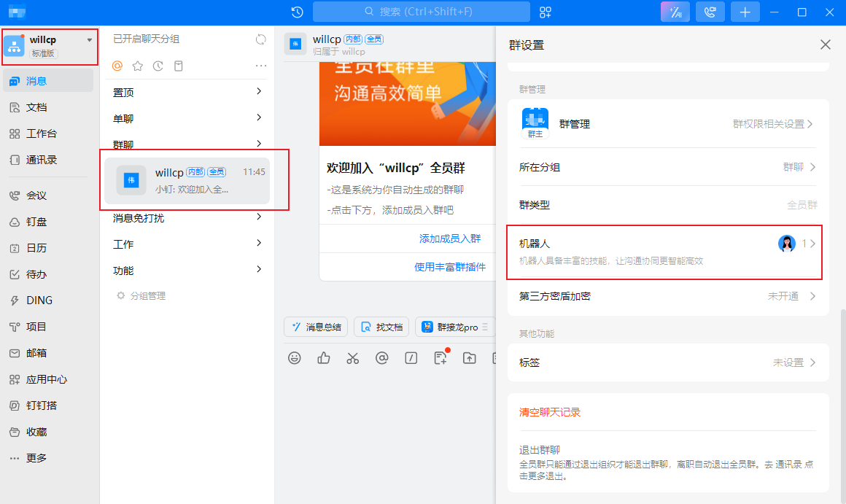The height and width of the screenshot is (504, 846).
Task: Open 所在分组 setting row
Action: (667, 167)
